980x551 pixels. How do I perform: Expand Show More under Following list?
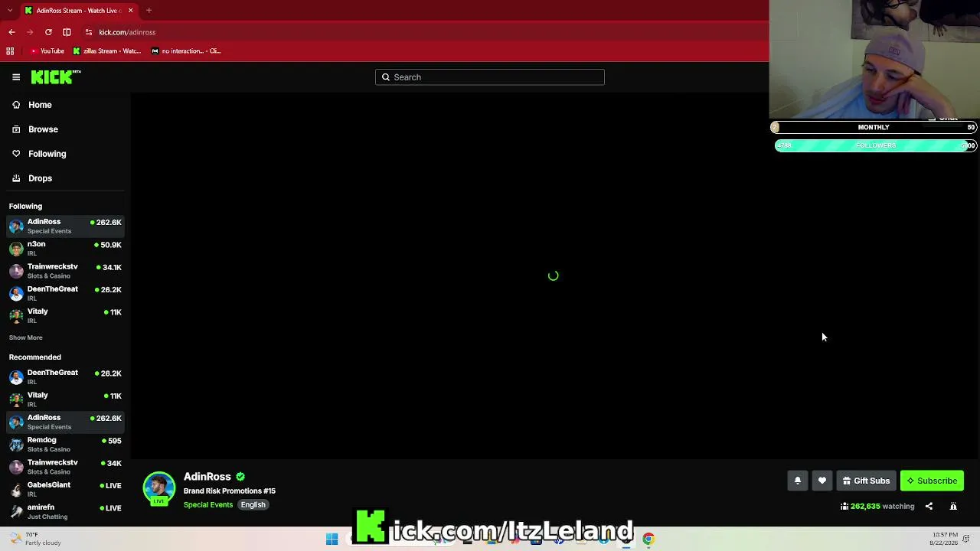tap(26, 337)
